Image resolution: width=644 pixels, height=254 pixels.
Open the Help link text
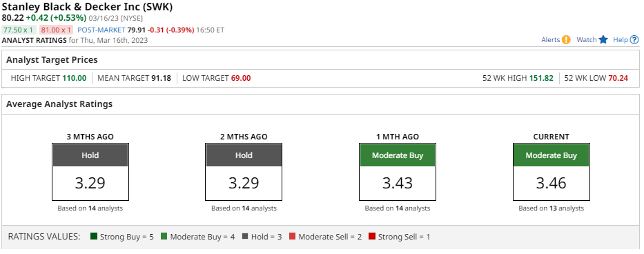[621, 40]
